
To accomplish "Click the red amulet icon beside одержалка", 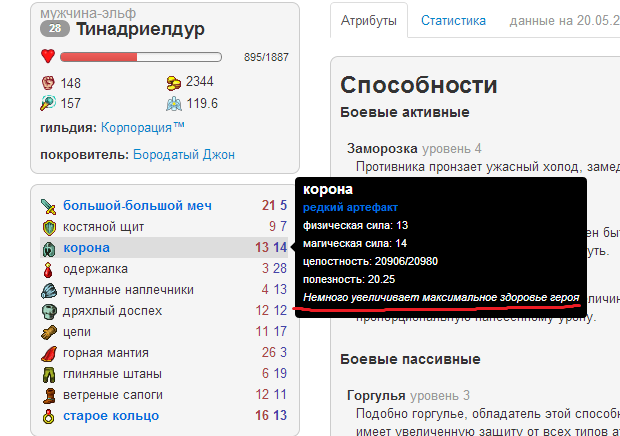I will pos(48,270).
